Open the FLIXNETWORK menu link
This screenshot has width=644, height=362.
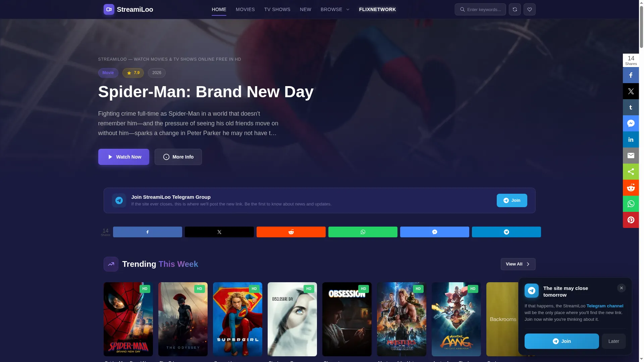[378, 9]
